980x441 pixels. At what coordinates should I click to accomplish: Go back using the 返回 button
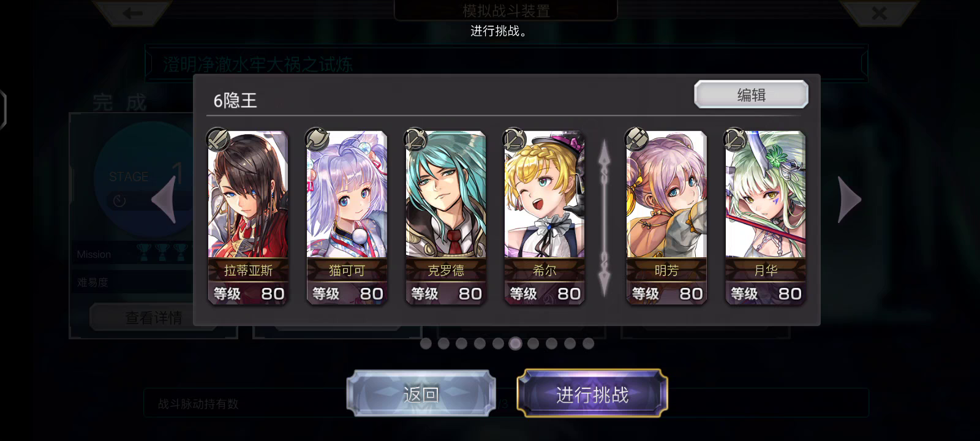[421, 394]
